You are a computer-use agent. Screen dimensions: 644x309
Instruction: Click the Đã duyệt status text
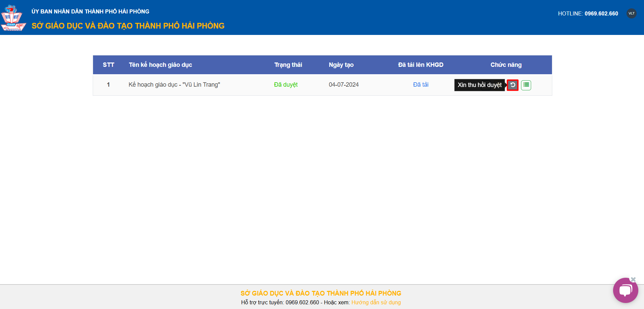point(286,85)
